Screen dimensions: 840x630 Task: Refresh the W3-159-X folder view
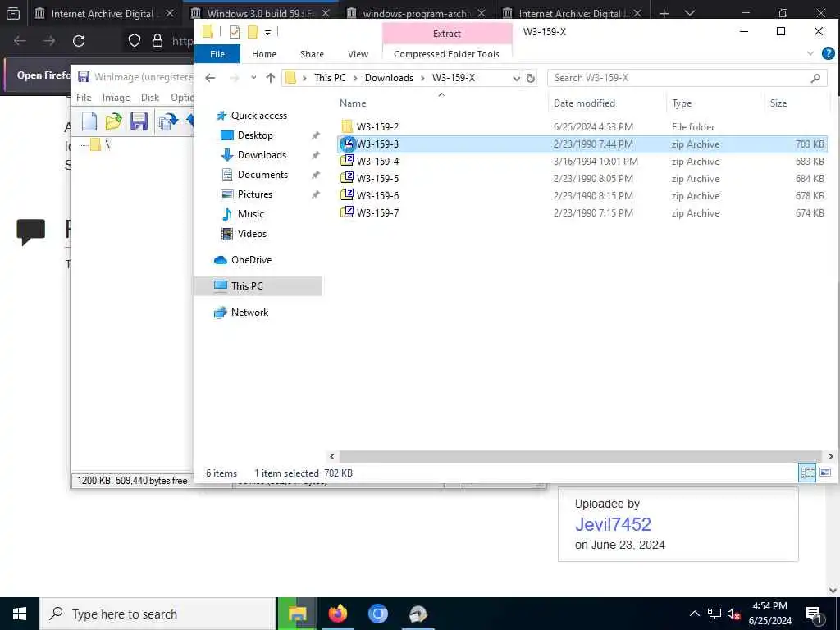531,78
